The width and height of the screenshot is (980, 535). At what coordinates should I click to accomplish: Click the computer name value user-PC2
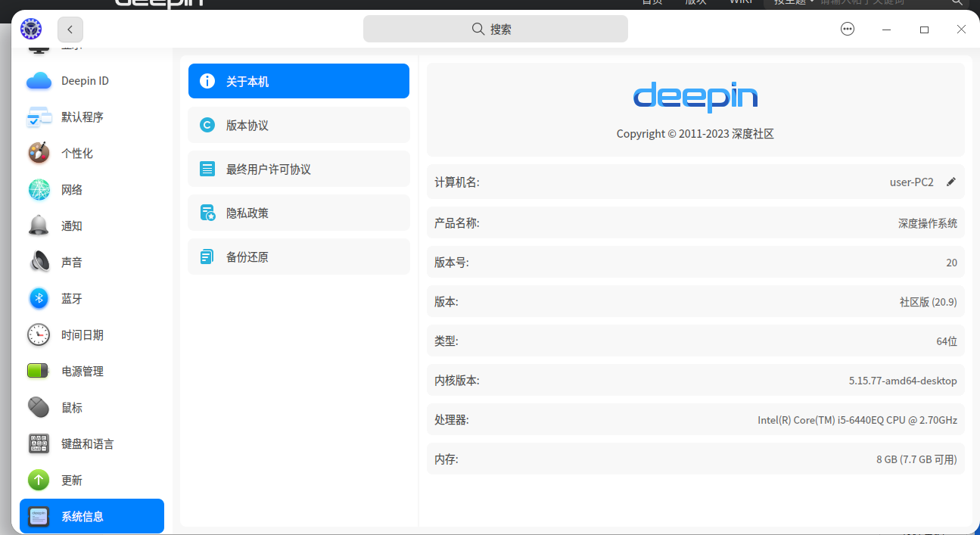coord(911,182)
